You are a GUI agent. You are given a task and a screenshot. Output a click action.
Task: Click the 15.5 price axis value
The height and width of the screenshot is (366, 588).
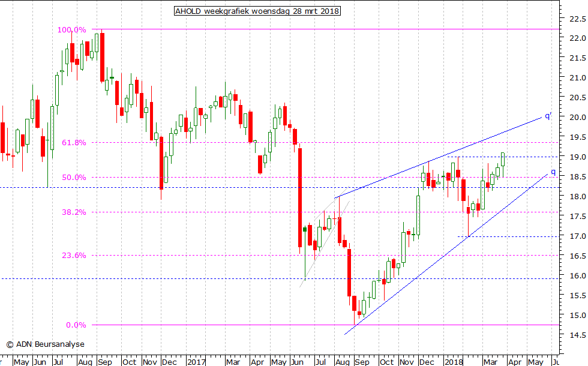577,295
